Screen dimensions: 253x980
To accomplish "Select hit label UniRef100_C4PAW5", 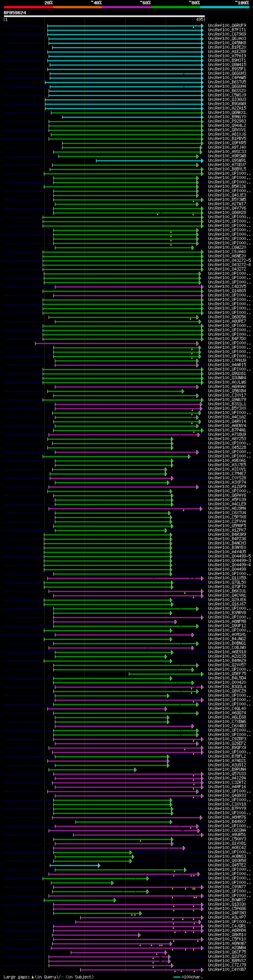I will 227,78.
